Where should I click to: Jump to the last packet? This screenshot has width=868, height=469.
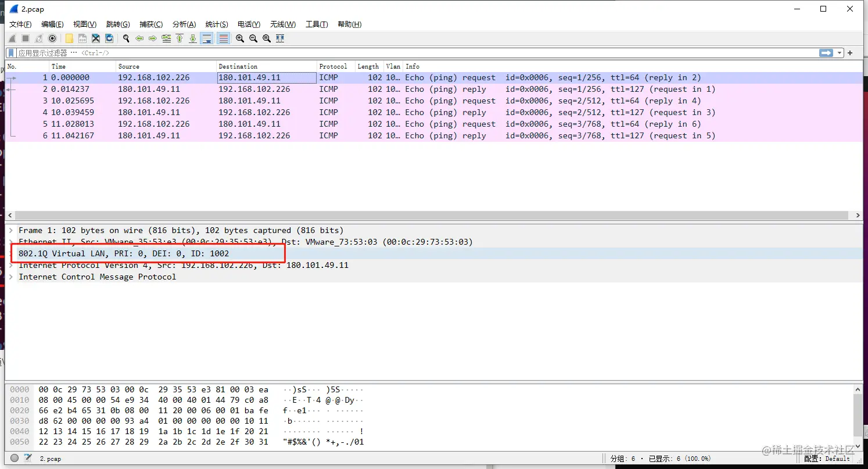[x=193, y=38]
